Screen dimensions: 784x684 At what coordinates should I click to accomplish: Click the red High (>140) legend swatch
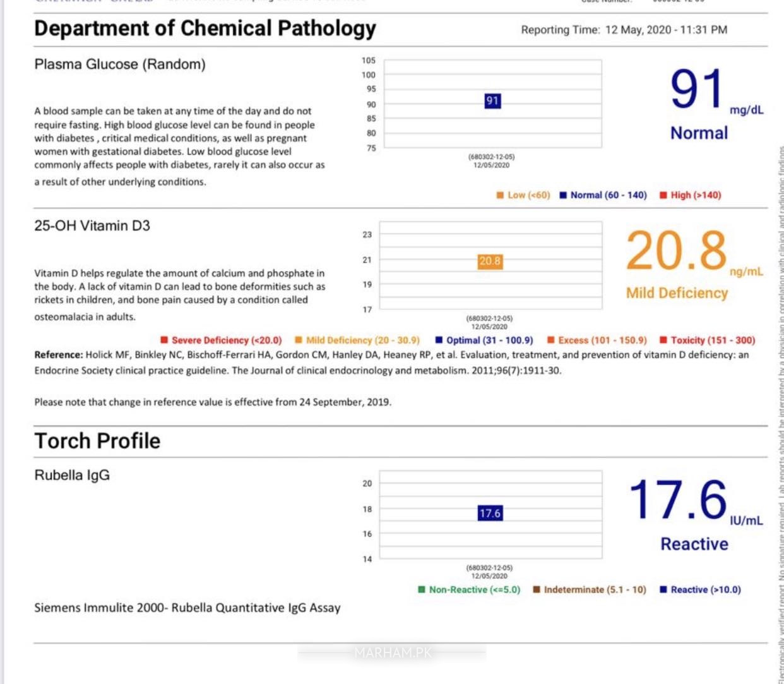tap(663, 195)
